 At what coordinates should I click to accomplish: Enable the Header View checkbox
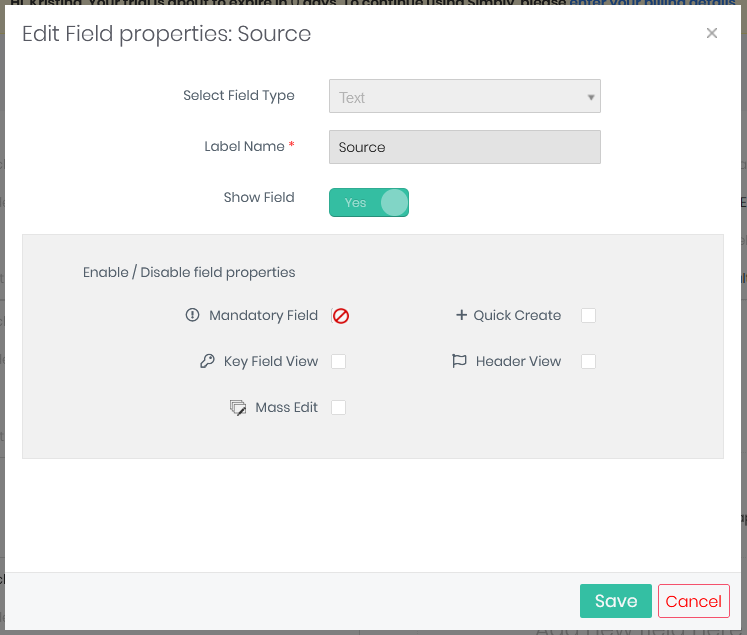tap(589, 361)
